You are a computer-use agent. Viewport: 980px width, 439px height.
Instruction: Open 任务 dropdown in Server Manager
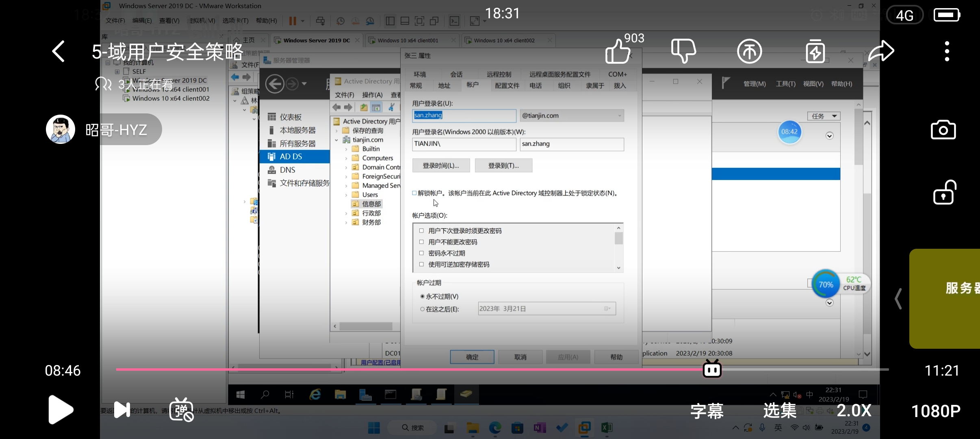coord(824,116)
